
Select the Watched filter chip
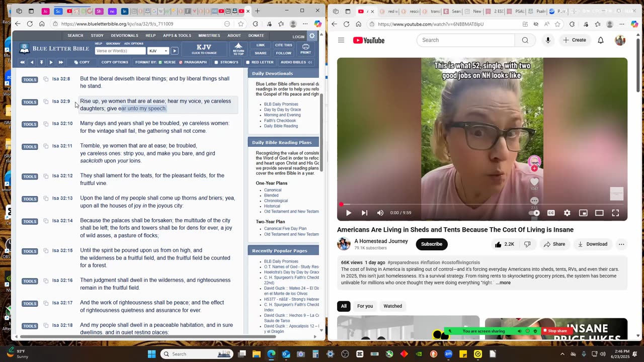393,306
